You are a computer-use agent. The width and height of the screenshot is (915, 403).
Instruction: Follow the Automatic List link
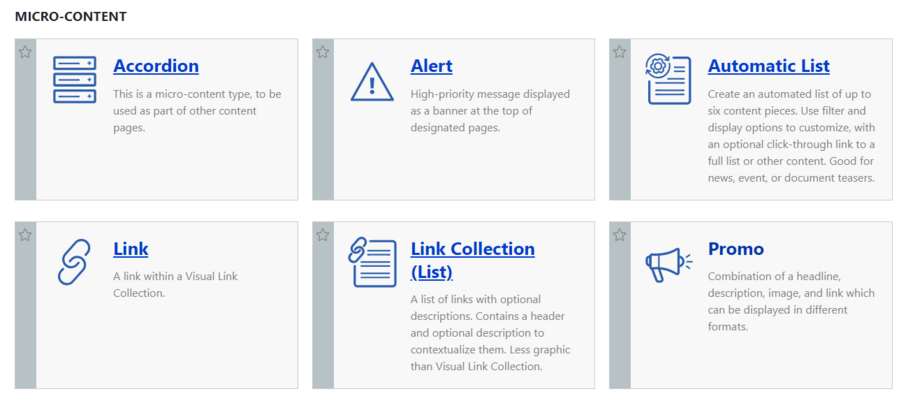click(x=769, y=66)
